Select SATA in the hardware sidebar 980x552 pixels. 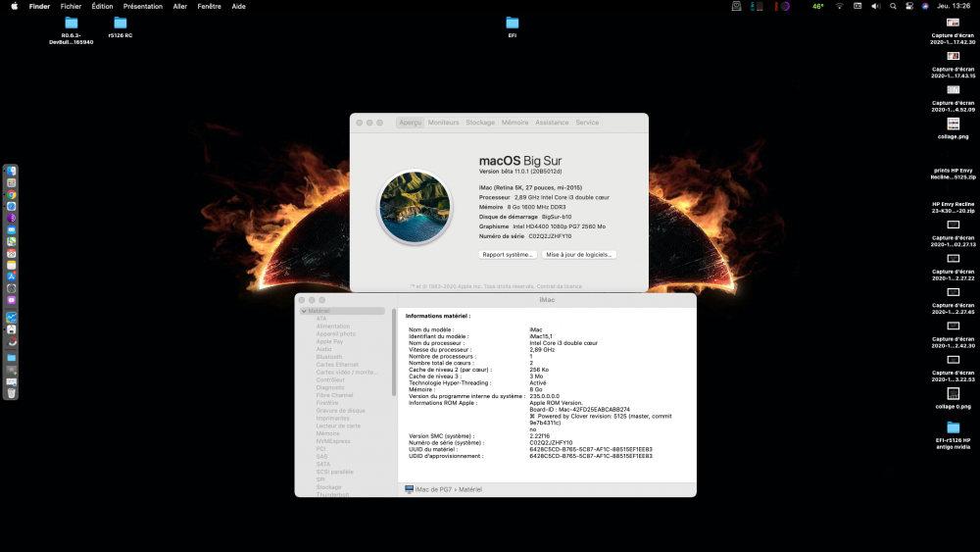pyautogui.click(x=323, y=465)
